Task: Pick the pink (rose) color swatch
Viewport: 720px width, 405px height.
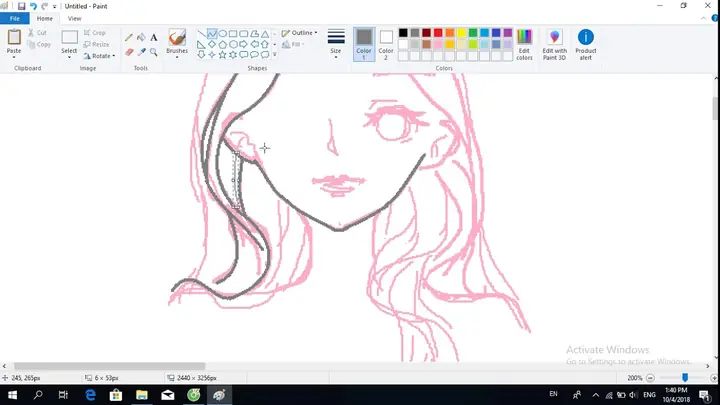Action: click(x=438, y=44)
